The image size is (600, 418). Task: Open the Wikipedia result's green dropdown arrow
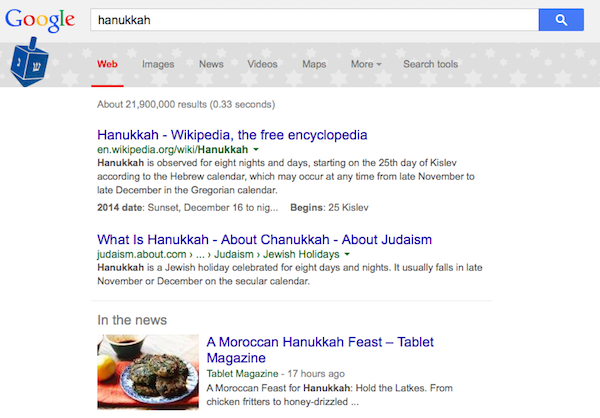tap(256, 149)
